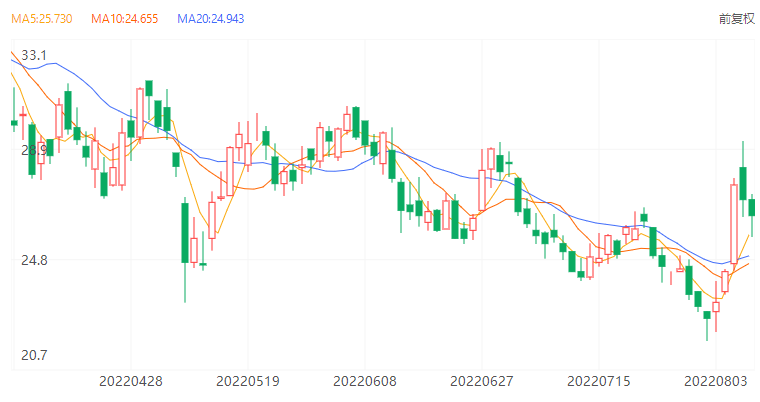Select the 20220627 date label
The width and height of the screenshot is (760, 402).
[481, 382]
